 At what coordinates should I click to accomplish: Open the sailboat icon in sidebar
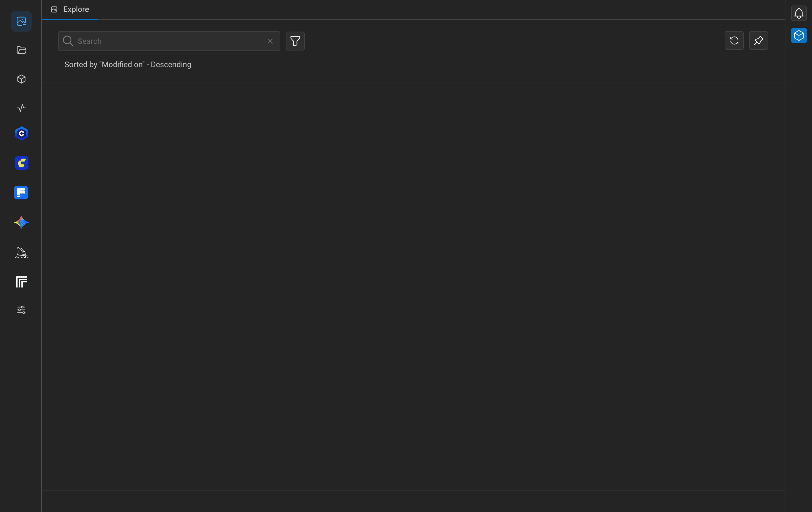[21, 252]
